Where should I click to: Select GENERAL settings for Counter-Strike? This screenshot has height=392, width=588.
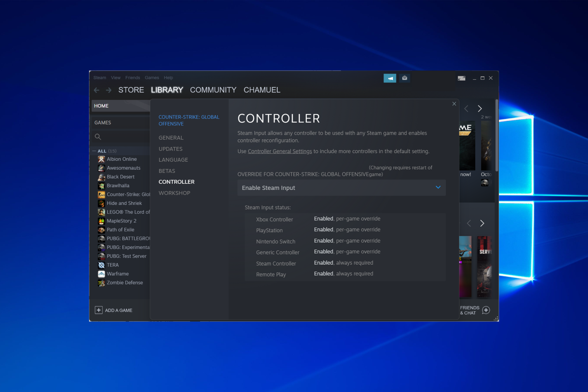[171, 138]
